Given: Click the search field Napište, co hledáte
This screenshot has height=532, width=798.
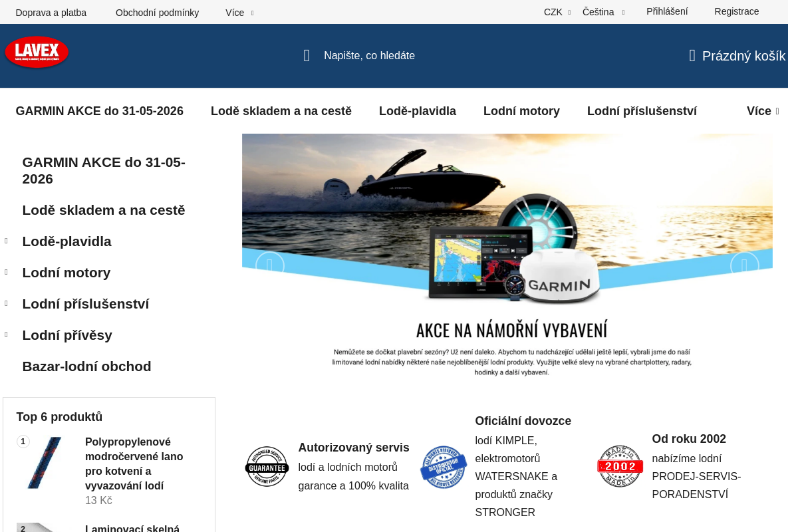Looking at the screenshot, I should [x=369, y=56].
